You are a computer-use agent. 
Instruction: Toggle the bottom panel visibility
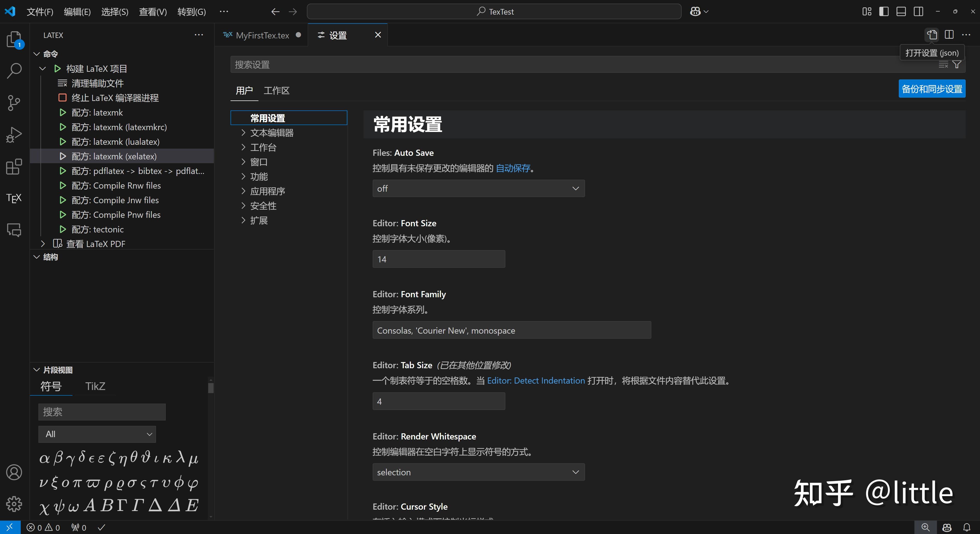coord(901,12)
